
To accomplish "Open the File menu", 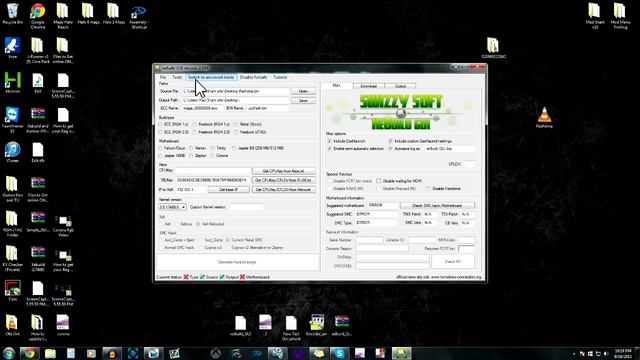I will (x=163, y=77).
